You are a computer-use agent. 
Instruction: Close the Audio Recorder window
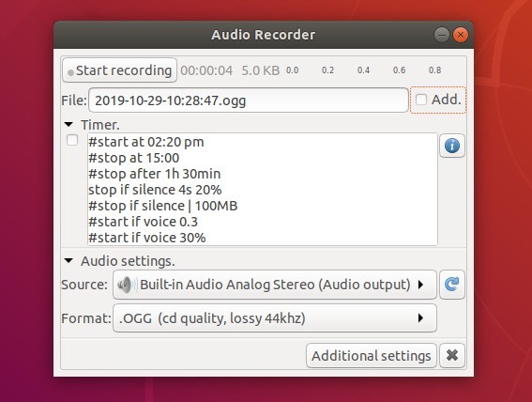(461, 35)
